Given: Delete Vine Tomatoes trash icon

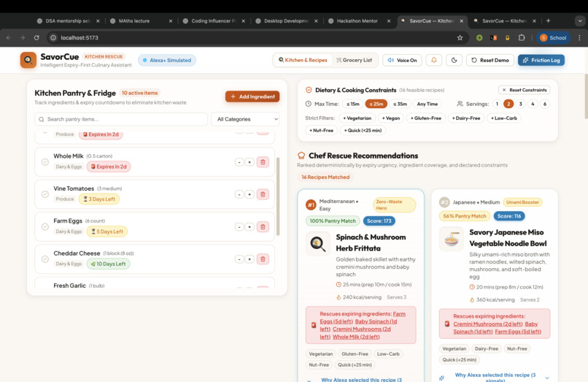Looking at the screenshot, I should click(263, 194).
